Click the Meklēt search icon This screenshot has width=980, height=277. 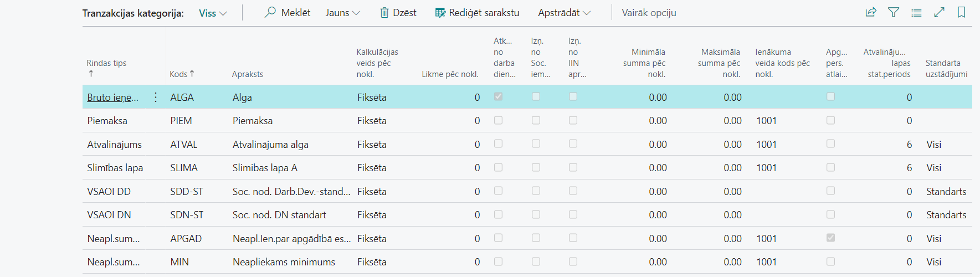pyautogui.click(x=270, y=12)
